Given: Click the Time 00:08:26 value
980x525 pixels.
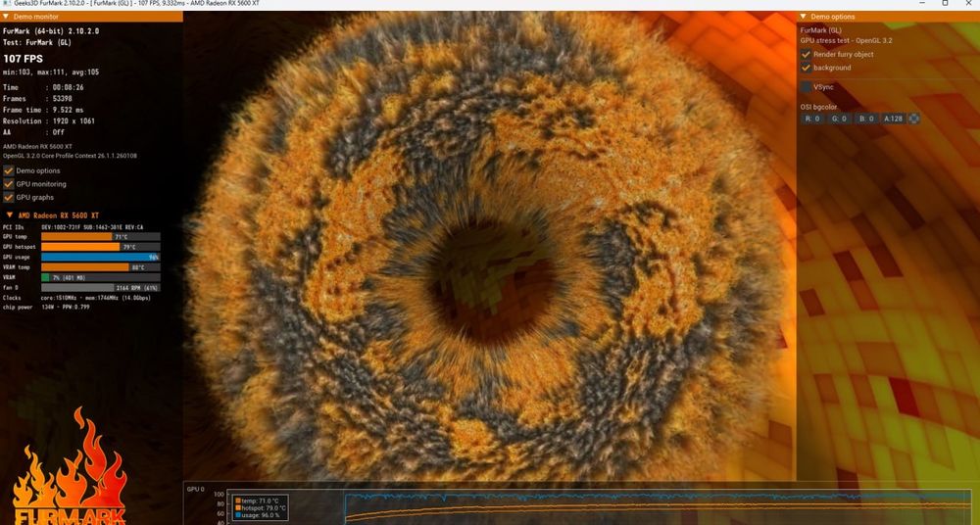Looking at the screenshot, I should 69,87.
